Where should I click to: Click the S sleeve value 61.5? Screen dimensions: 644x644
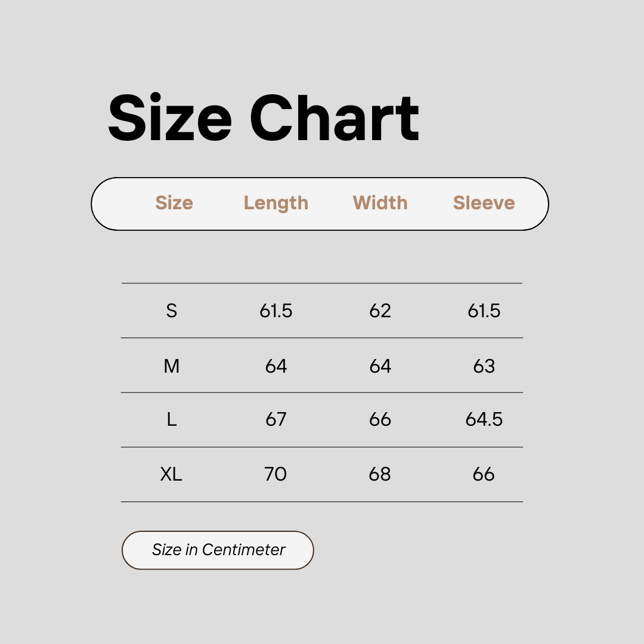point(484,311)
